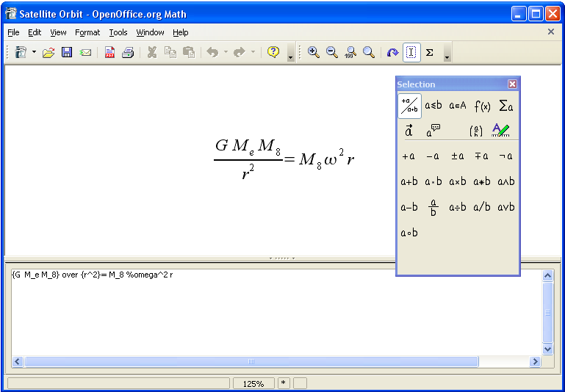Click the Redo arrow icon
The width and height of the screenshot is (565, 392).
[x=240, y=53]
